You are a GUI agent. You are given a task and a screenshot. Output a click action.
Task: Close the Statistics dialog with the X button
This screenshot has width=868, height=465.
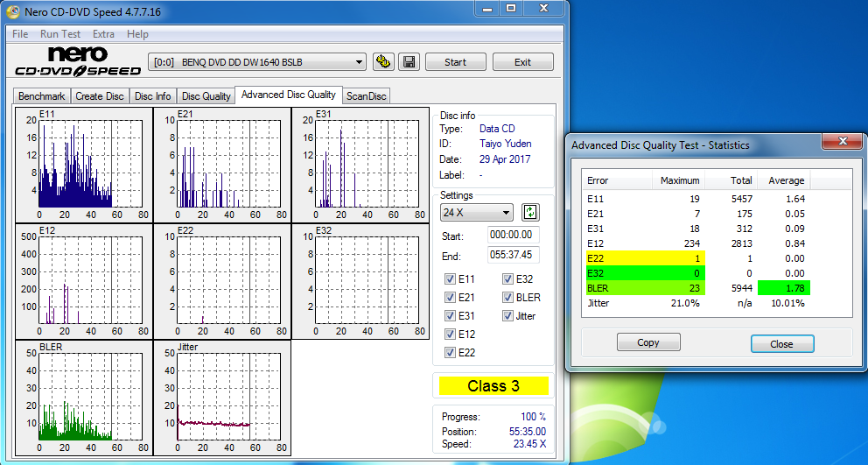[x=843, y=142]
